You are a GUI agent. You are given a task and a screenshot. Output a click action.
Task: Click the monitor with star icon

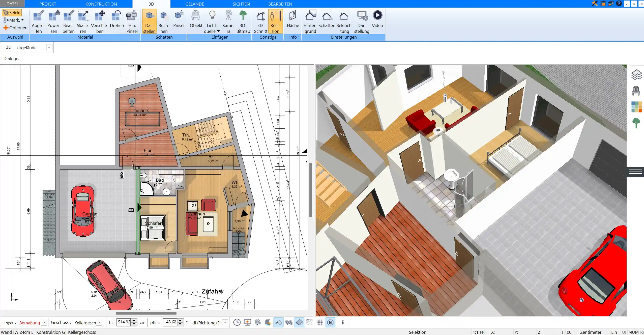click(247, 322)
